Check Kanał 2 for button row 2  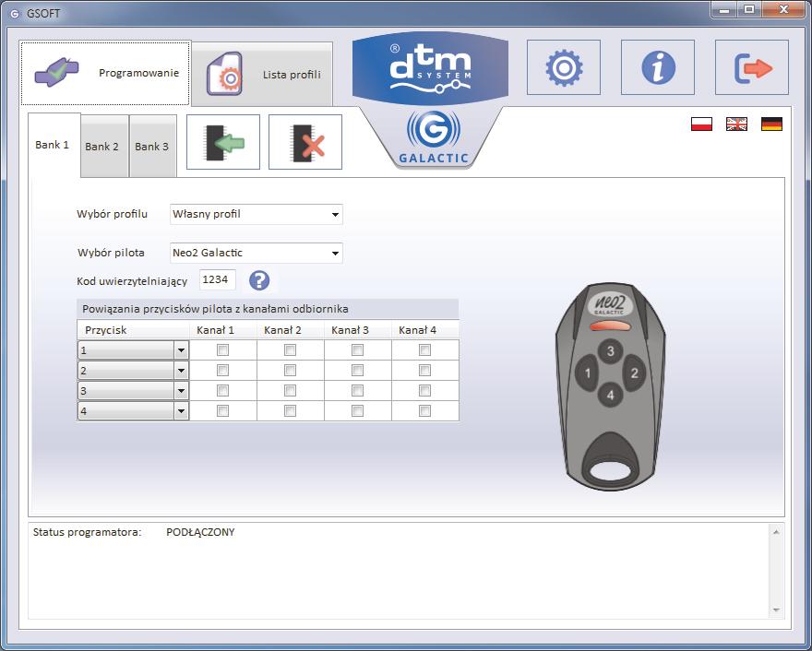coord(290,371)
